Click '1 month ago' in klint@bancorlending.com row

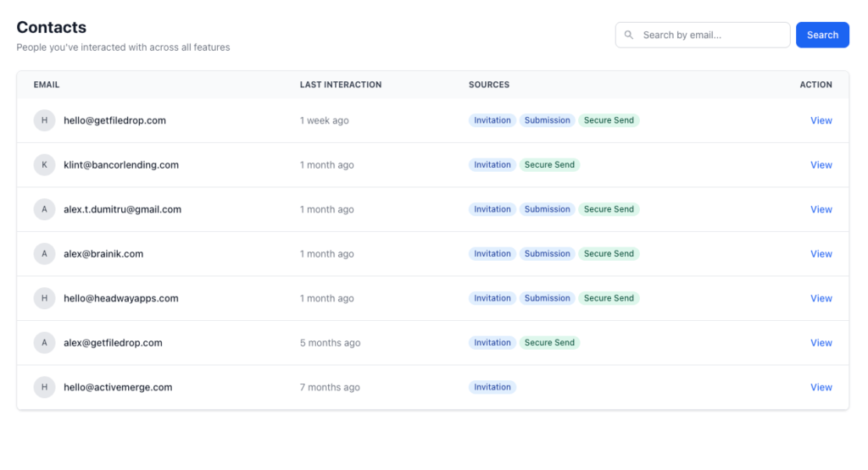point(326,165)
